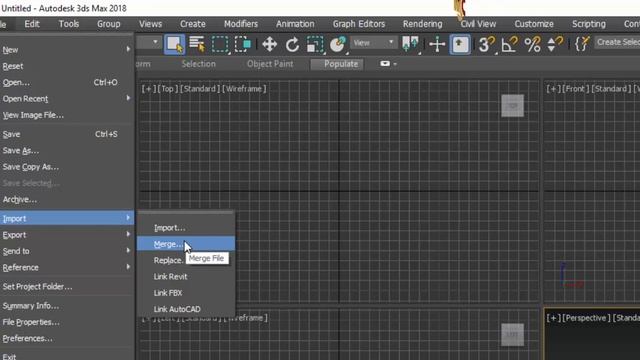Choose Save Copy As... entry
Screen dimensions: 640x360
point(67,167)
